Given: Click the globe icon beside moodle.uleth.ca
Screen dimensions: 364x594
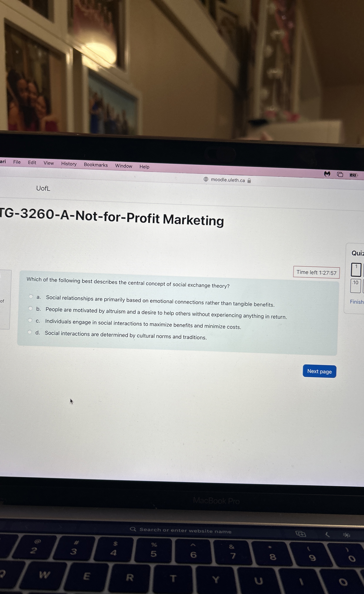Looking at the screenshot, I should [x=206, y=179].
